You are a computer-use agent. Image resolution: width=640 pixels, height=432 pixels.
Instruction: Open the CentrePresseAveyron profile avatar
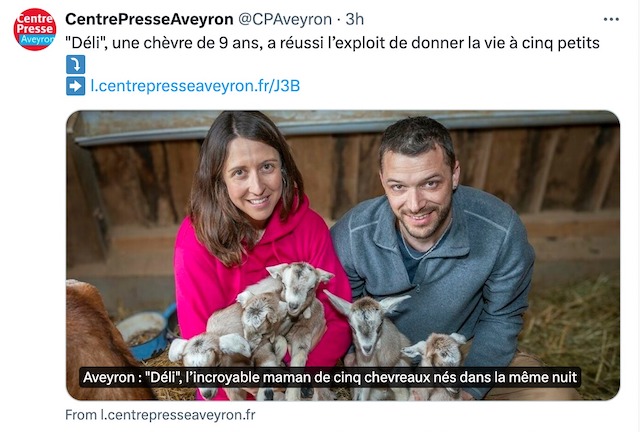point(35,29)
